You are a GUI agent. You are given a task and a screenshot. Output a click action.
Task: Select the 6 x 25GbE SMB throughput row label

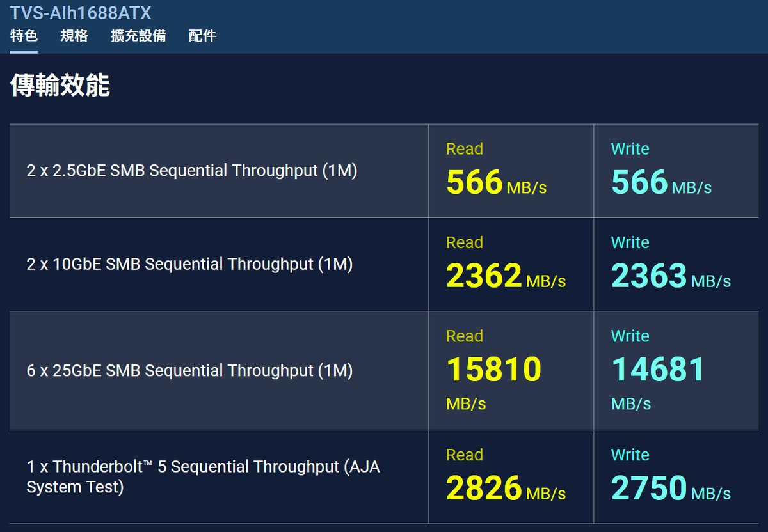(189, 370)
